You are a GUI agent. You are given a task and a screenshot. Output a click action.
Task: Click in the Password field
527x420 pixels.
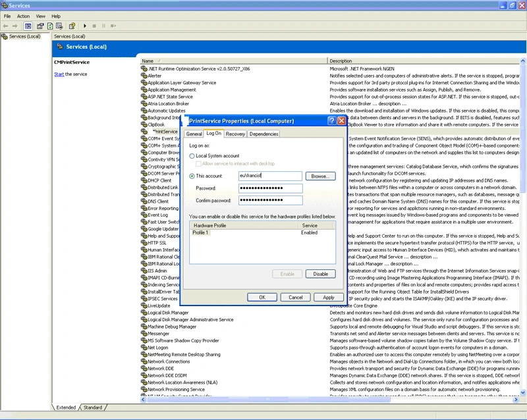click(271, 188)
